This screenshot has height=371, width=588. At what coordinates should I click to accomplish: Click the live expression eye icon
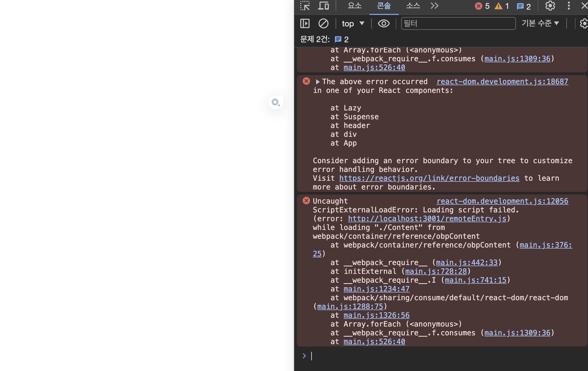click(x=384, y=24)
